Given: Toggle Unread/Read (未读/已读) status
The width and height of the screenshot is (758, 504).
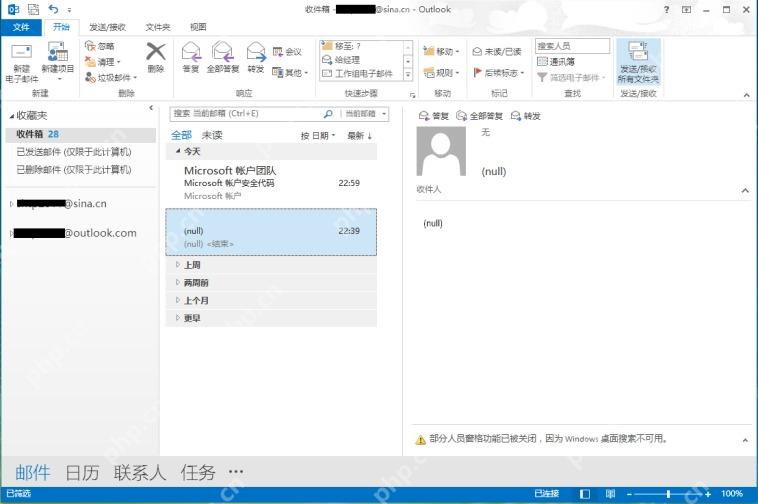Looking at the screenshot, I should coord(497,51).
